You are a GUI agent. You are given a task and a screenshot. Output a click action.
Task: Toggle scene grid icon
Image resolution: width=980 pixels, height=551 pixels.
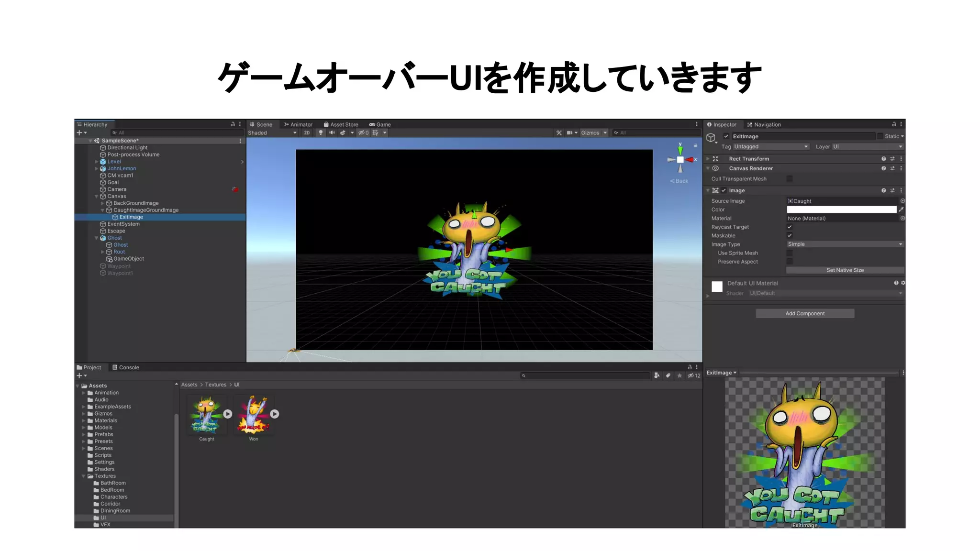[376, 133]
